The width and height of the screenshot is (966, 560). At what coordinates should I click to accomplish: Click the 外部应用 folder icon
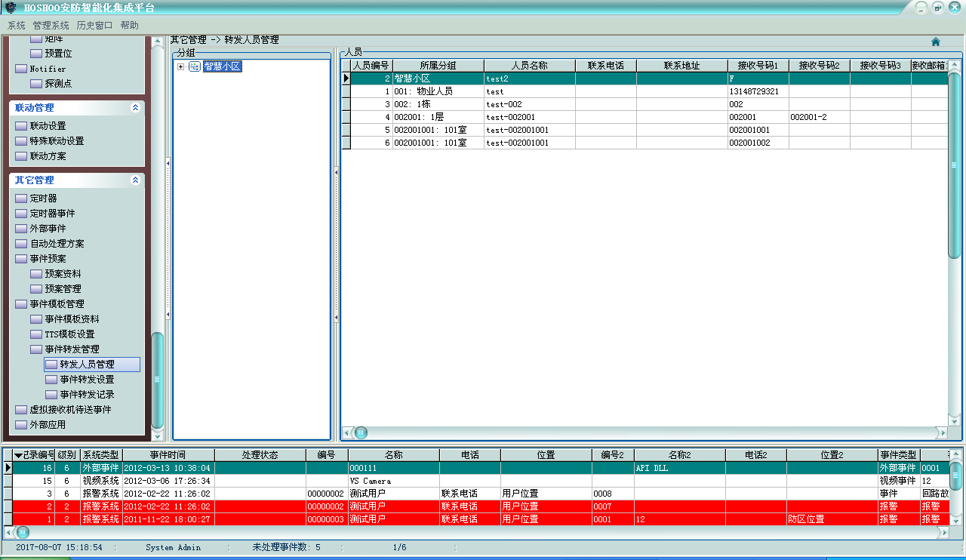pos(21,425)
